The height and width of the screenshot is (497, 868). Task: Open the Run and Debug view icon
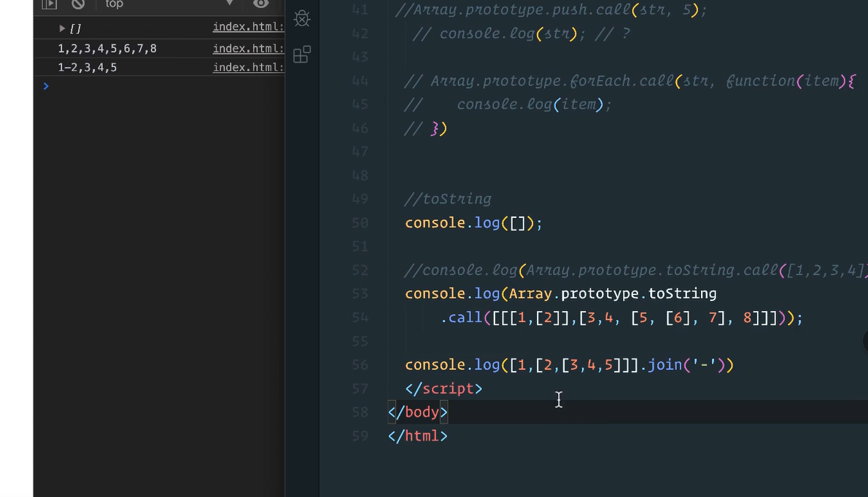point(302,18)
